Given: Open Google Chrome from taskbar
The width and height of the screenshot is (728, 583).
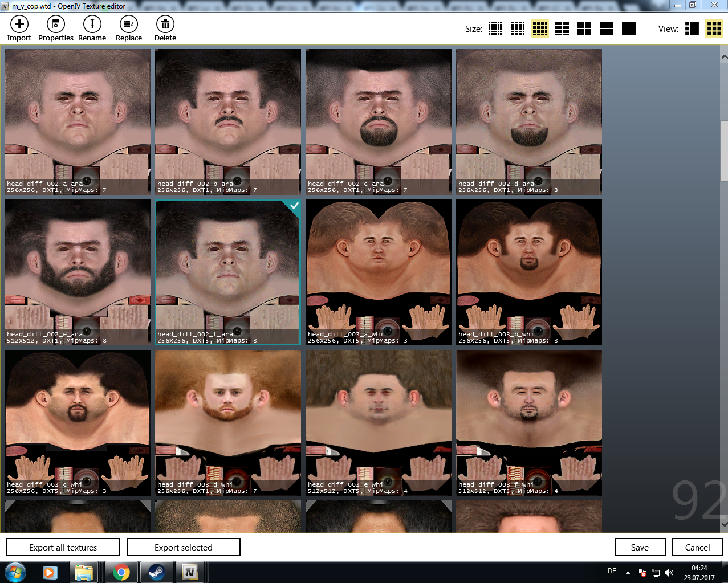Looking at the screenshot, I should (x=121, y=572).
